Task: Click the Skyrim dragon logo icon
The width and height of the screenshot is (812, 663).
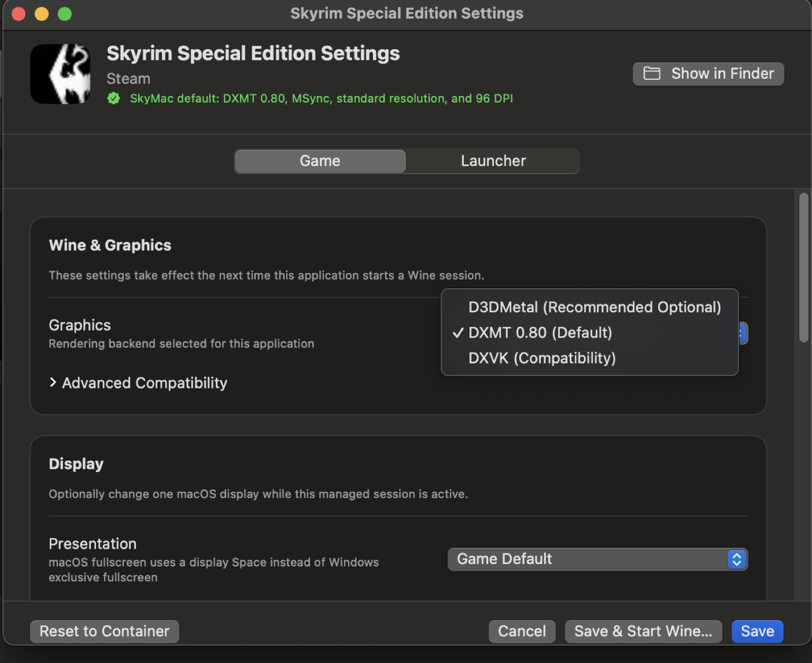Action: (60, 74)
